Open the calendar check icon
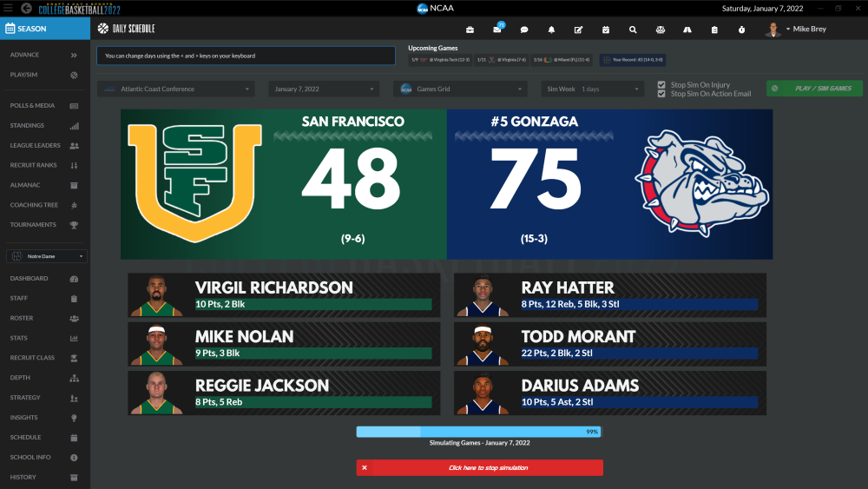 606,30
